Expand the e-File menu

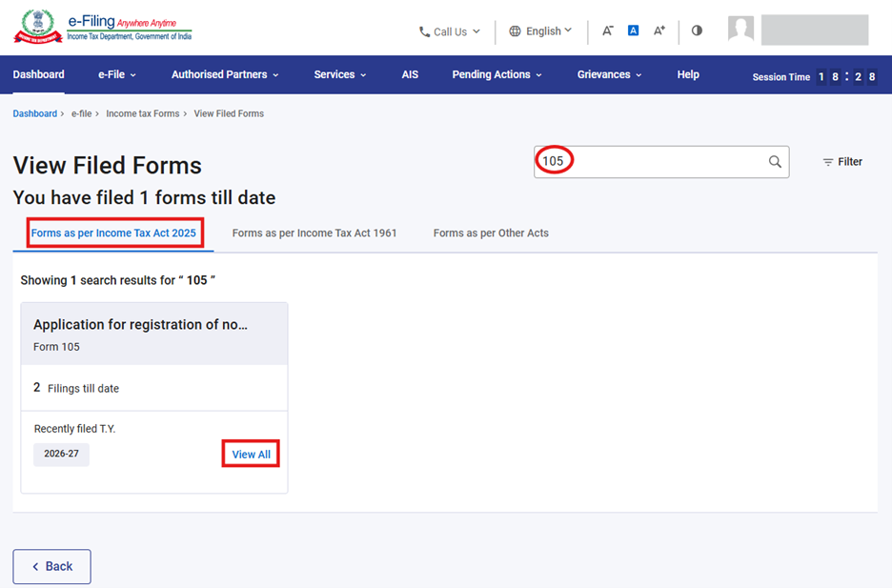click(117, 74)
